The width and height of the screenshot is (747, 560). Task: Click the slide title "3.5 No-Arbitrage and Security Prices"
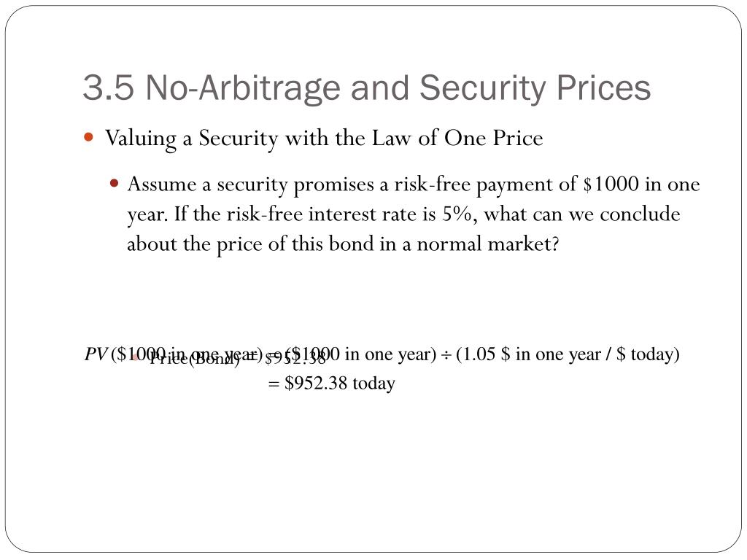click(x=367, y=88)
